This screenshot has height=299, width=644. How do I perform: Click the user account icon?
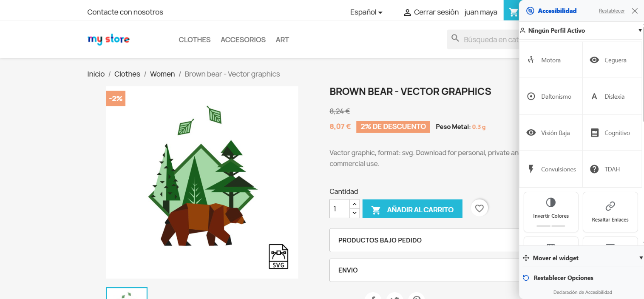[407, 12]
